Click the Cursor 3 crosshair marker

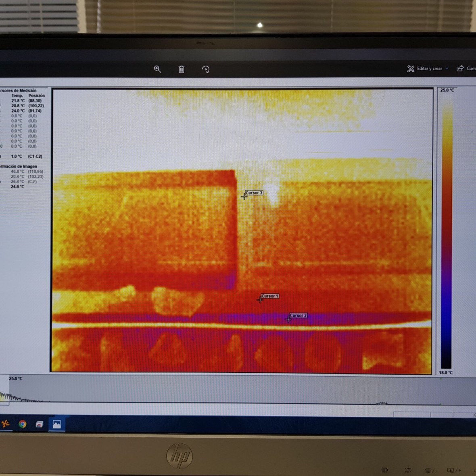click(244, 197)
